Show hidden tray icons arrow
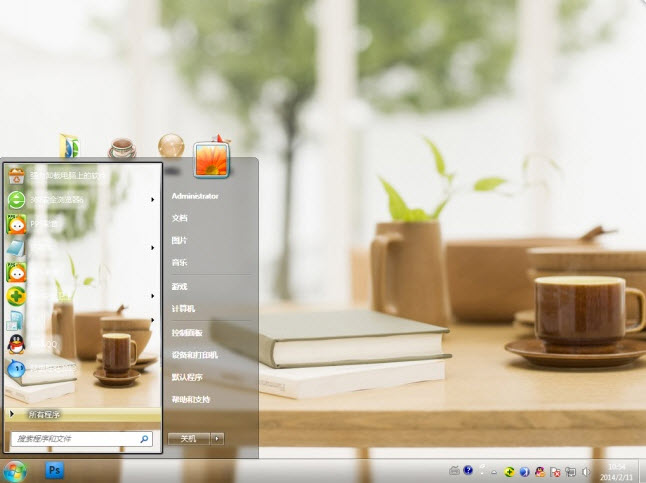 (x=494, y=472)
